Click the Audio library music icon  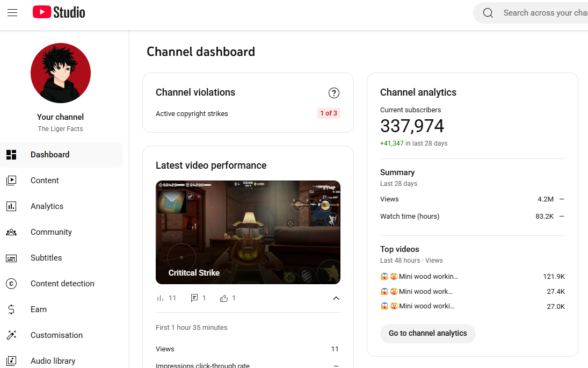pos(11,361)
